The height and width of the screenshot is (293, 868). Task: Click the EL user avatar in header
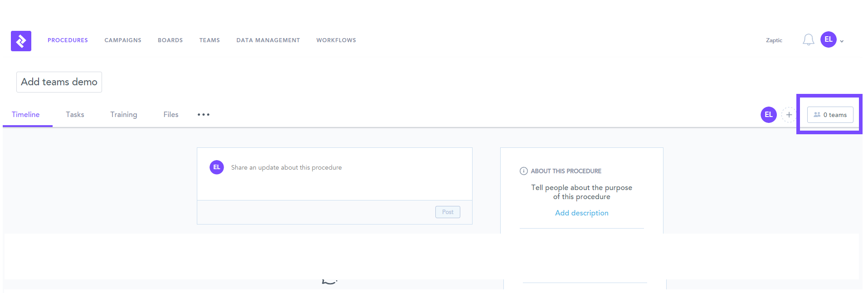[828, 39]
